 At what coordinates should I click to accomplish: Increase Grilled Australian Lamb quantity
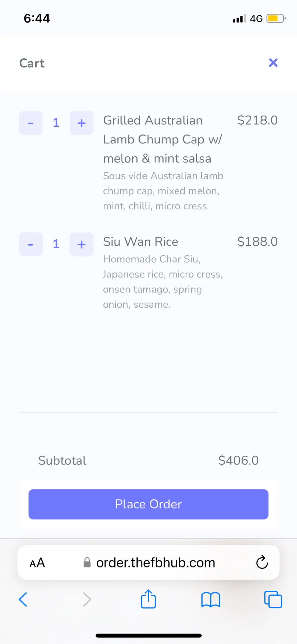(x=81, y=123)
